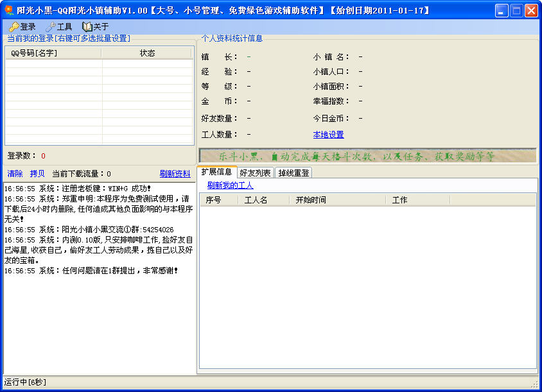Click the 今日金币 label
Image resolution: width=542 pixels, height=392 pixels.
[331, 119]
